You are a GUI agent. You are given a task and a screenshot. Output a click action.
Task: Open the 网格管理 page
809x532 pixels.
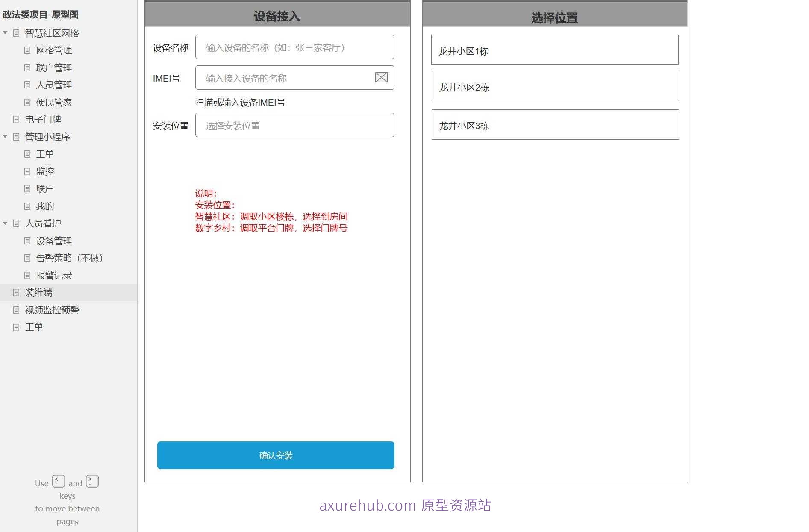54,50
